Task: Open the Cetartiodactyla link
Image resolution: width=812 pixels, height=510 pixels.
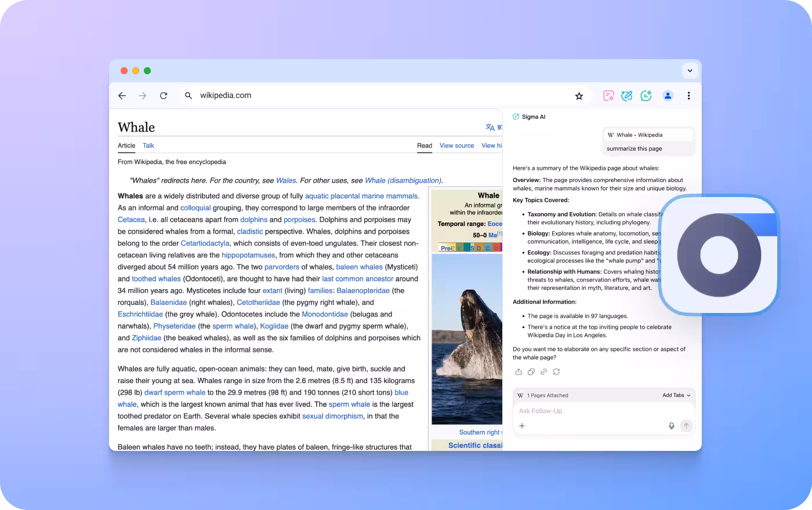Action: coord(205,243)
